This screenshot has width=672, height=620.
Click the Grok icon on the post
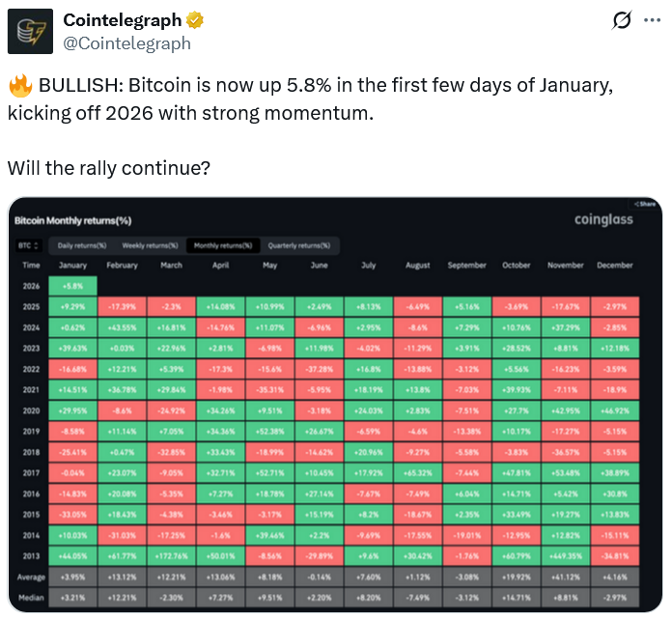[623, 21]
